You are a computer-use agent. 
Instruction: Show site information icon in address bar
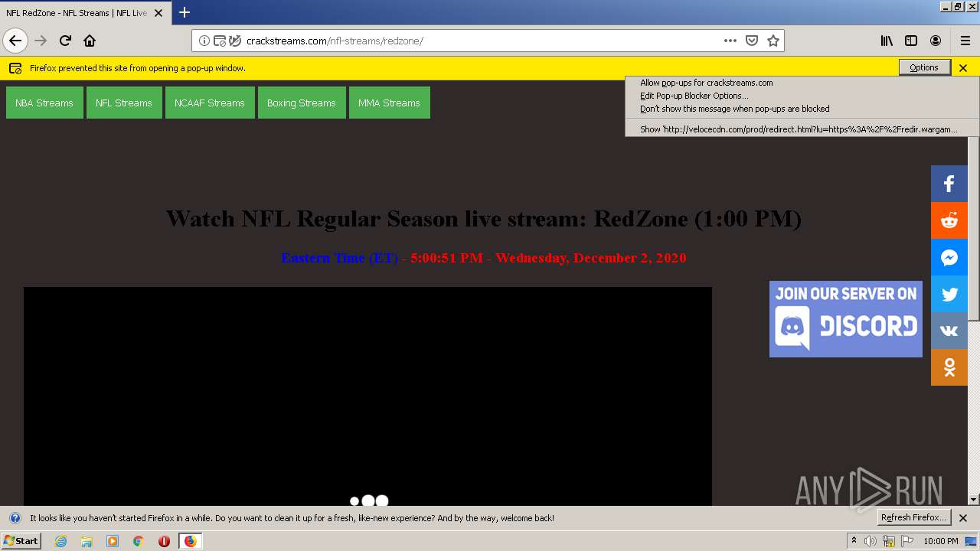pyautogui.click(x=204, y=41)
